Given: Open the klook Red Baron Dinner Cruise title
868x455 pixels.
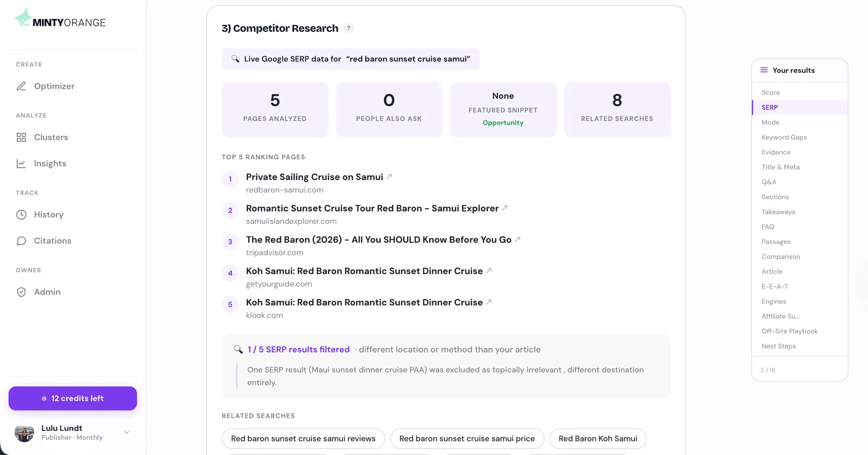Looking at the screenshot, I should [364, 302].
